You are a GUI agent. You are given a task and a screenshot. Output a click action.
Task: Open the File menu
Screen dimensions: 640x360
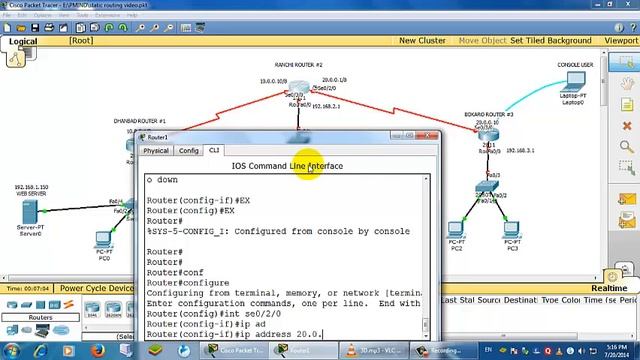(x=7, y=15)
